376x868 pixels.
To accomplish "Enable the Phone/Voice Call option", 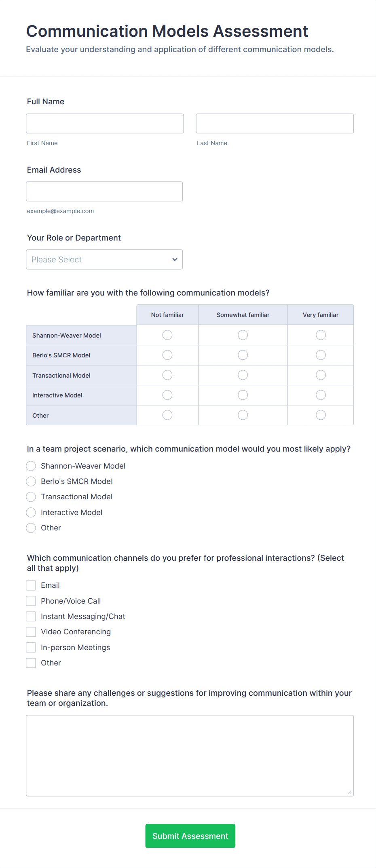I will point(31,600).
